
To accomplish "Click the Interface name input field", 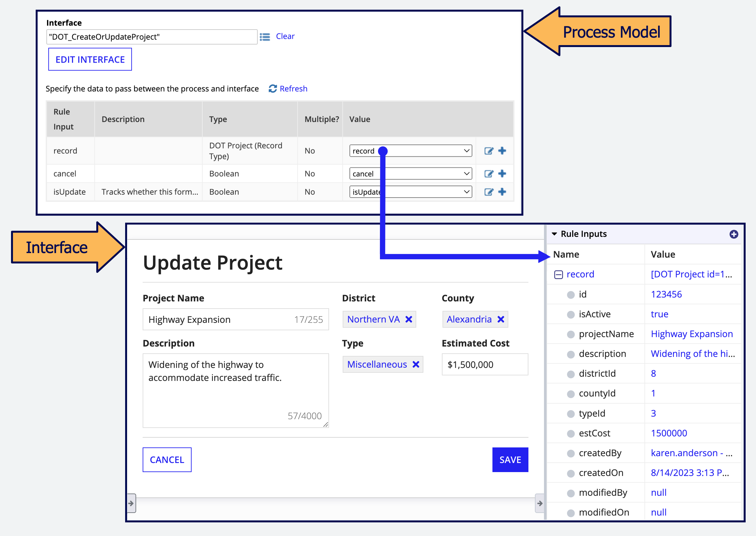I will click(152, 37).
